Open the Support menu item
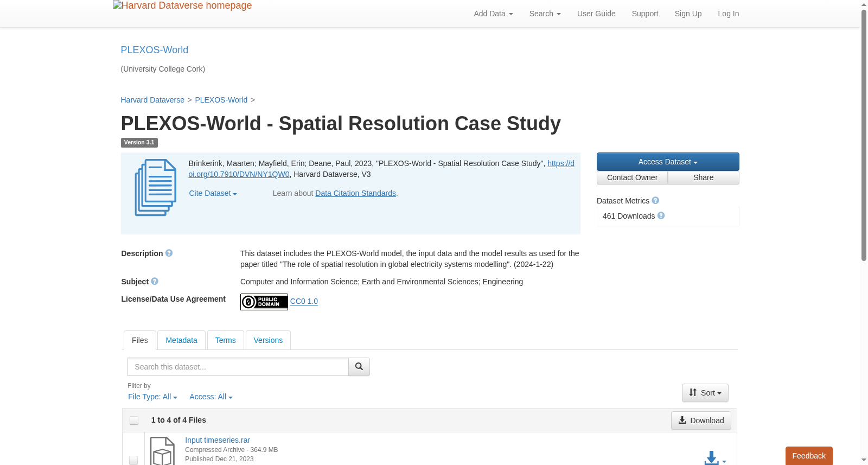Image resolution: width=868 pixels, height=465 pixels. pos(645,14)
